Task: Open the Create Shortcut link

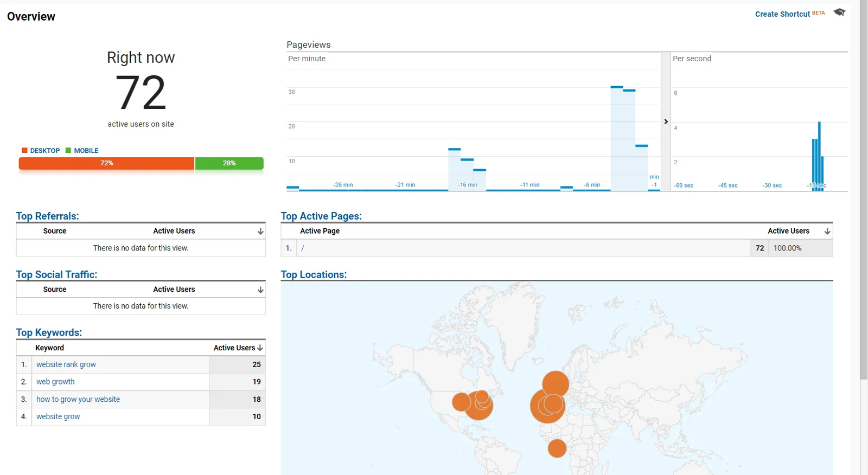Action: [x=782, y=14]
